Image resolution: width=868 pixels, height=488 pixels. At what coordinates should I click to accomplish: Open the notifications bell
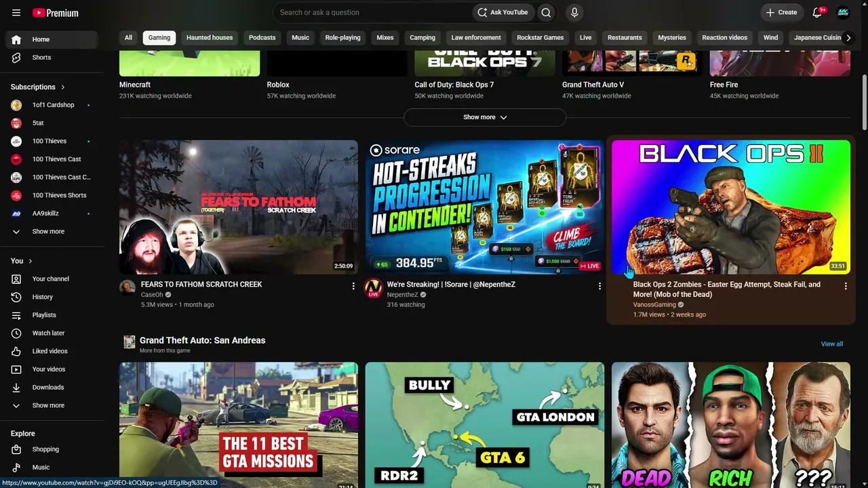817,12
